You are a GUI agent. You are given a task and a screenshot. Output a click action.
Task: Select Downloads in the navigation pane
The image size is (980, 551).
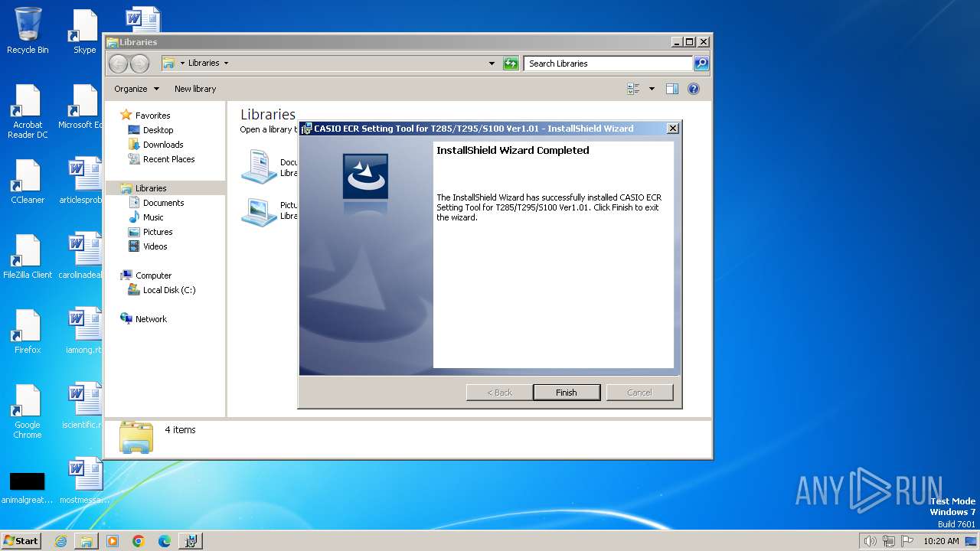point(163,145)
